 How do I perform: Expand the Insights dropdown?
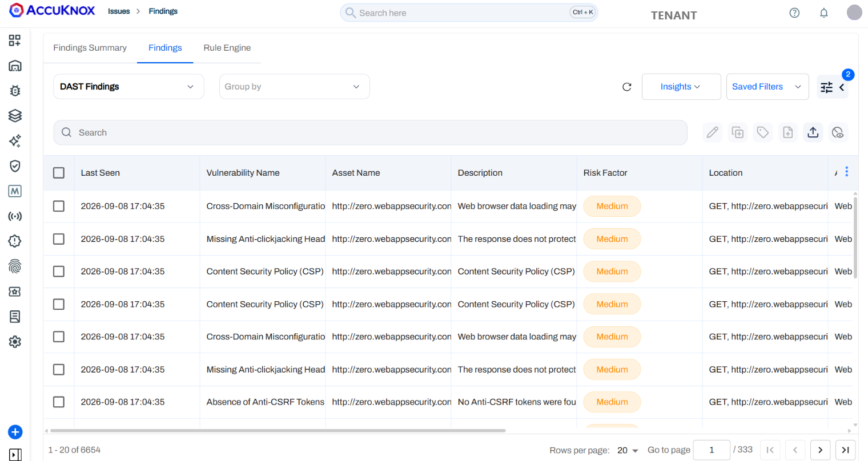[x=681, y=87]
